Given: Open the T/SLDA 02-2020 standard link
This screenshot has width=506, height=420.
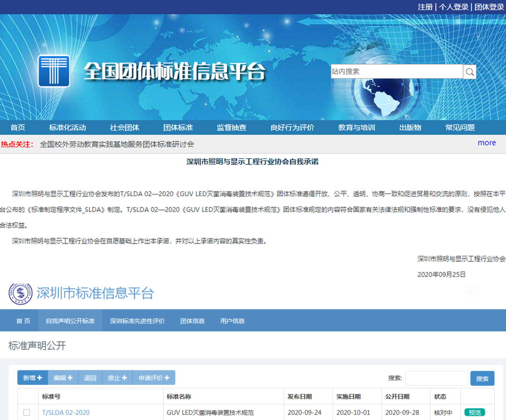Looking at the screenshot, I should point(66,412).
